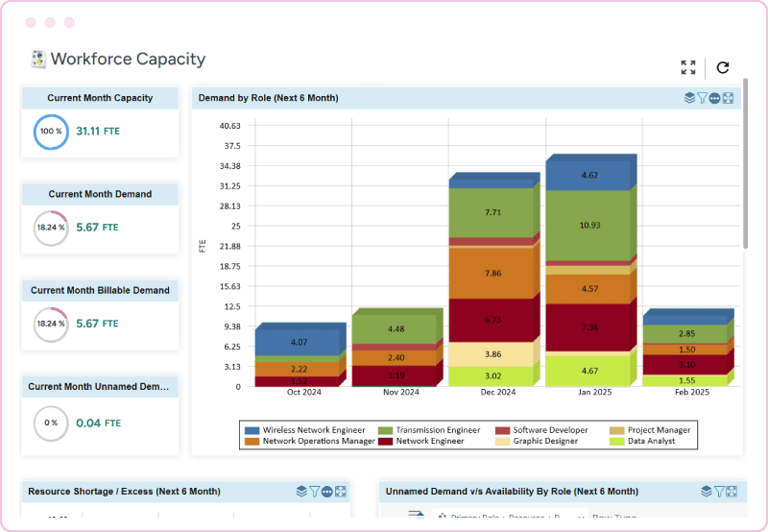Open more options menu in Resource Shortage panel
Viewport: 768px width, 532px height.
328,492
